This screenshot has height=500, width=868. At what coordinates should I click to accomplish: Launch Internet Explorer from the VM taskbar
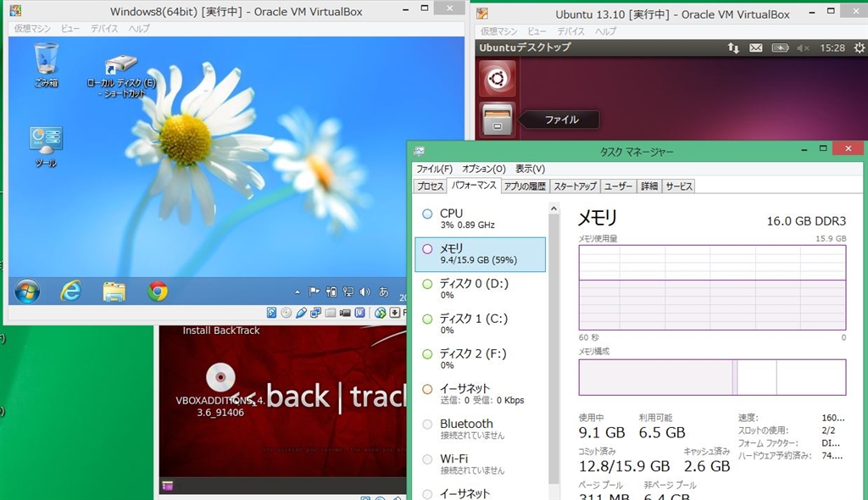click(71, 292)
